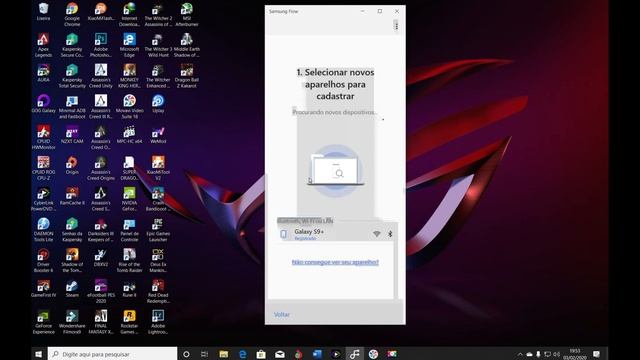This screenshot has height=360, width=640.
Task: Click the "Digite aqui para pesquisar" search box
Action: pyautogui.click(x=112, y=354)
